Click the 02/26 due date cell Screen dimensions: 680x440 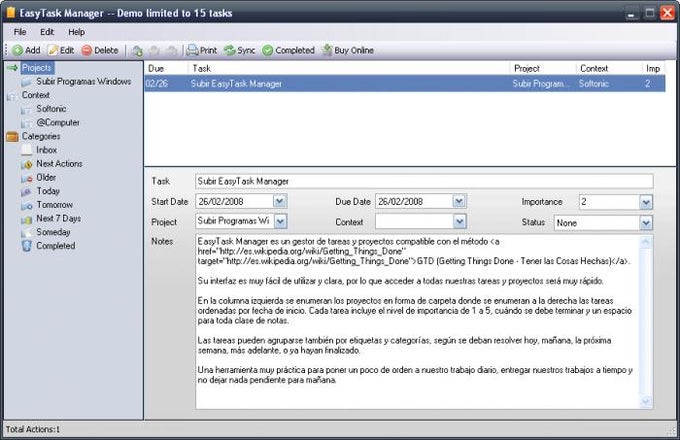pyautogui.click(x=157, y=84)
